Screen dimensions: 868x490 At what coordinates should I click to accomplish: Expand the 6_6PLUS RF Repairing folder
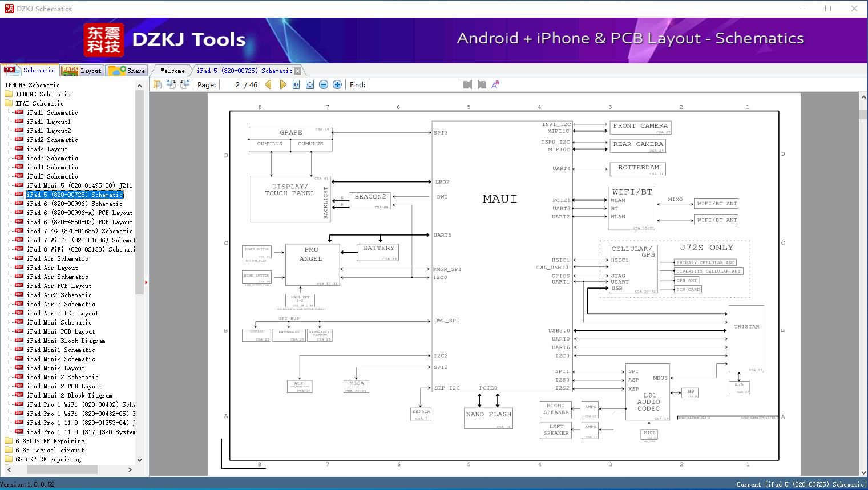9,440
